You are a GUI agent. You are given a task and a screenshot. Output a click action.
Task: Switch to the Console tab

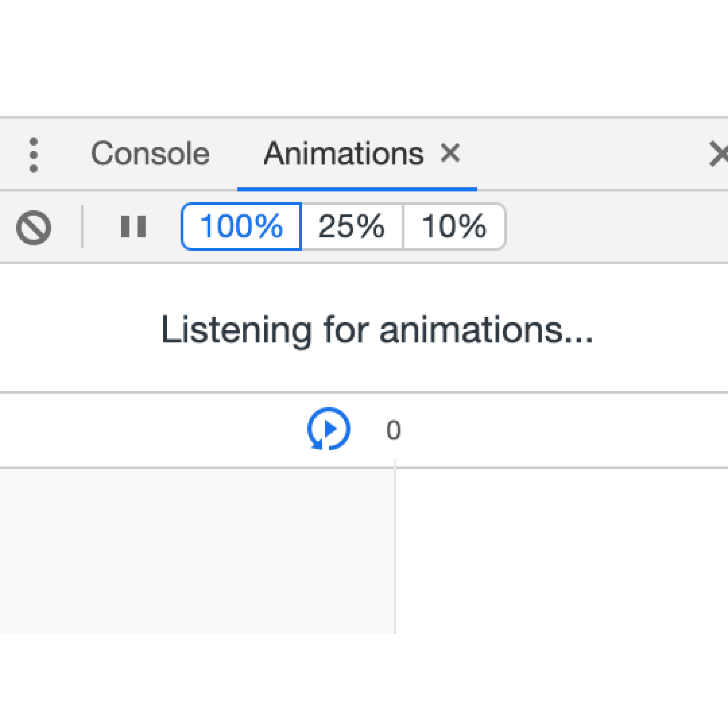150,153
